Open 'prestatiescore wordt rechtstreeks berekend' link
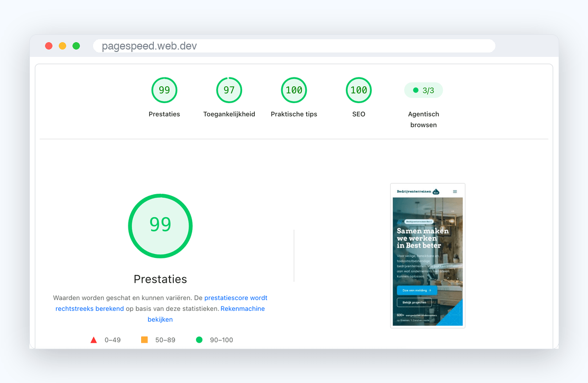 click(x=162, y=303)
